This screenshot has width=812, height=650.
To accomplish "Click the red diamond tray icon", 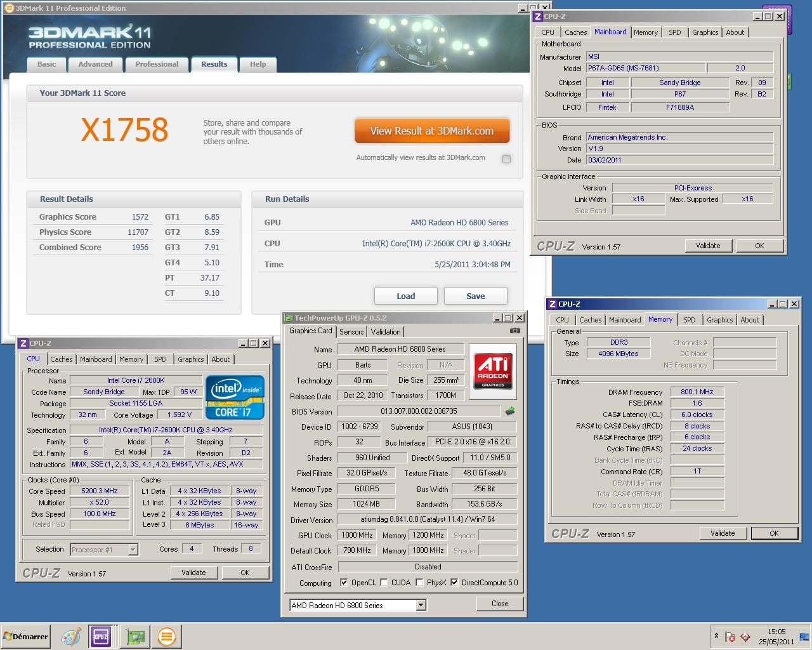I will 745,637.
